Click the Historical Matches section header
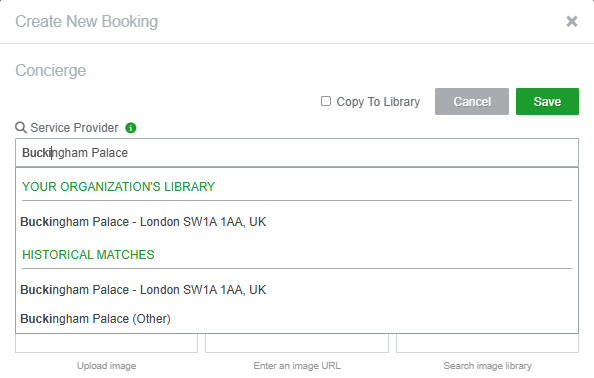The image size is (594, 378). (88, 255)
